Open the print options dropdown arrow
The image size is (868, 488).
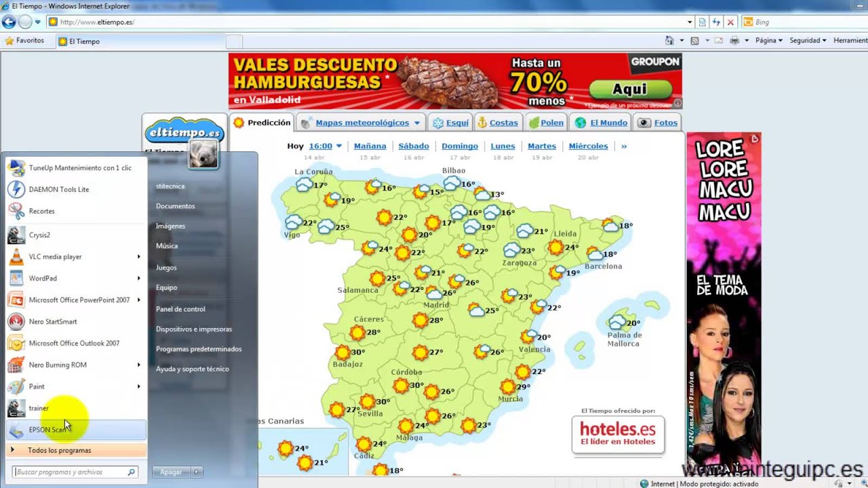pos(747,41)
